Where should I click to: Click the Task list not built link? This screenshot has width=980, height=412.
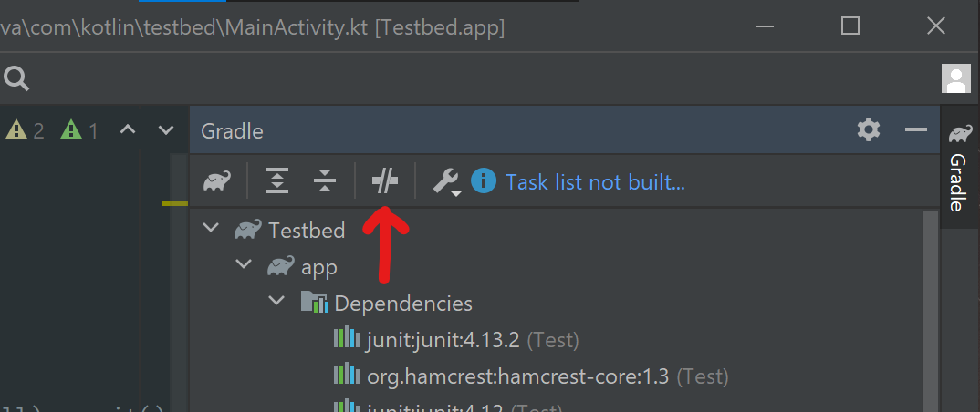pos(595,182)
